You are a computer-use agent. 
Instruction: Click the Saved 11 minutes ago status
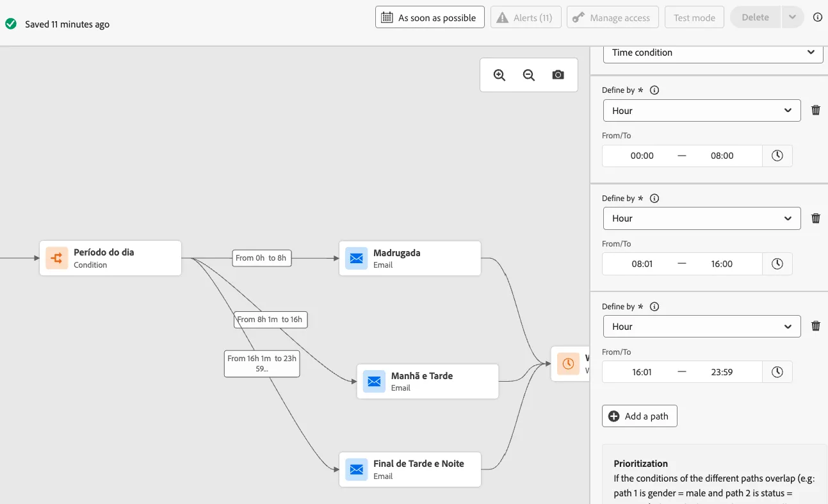coord(67,24)
